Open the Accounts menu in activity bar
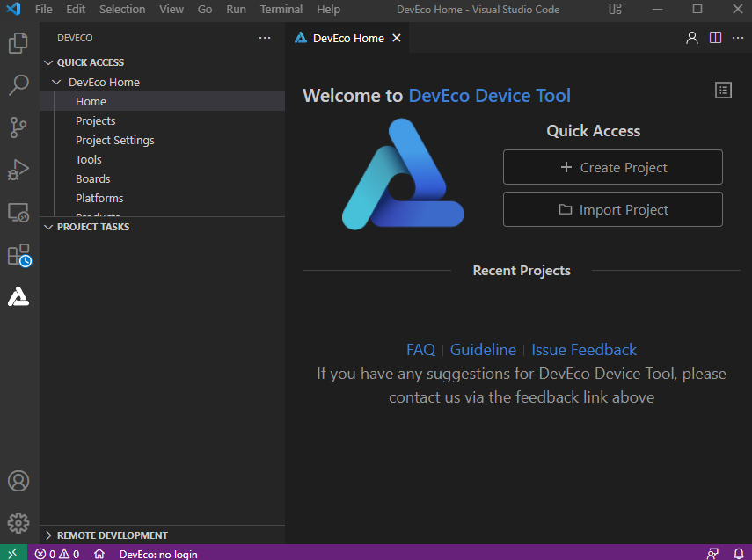 tap(18, 481)
